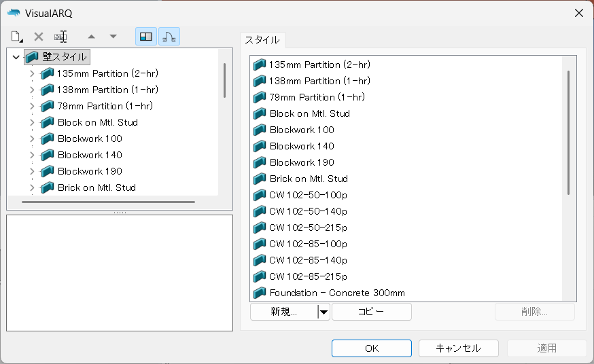Select Blockwork 140 in the tree
The width and height of the screenshot is (594, 364).
90,155
